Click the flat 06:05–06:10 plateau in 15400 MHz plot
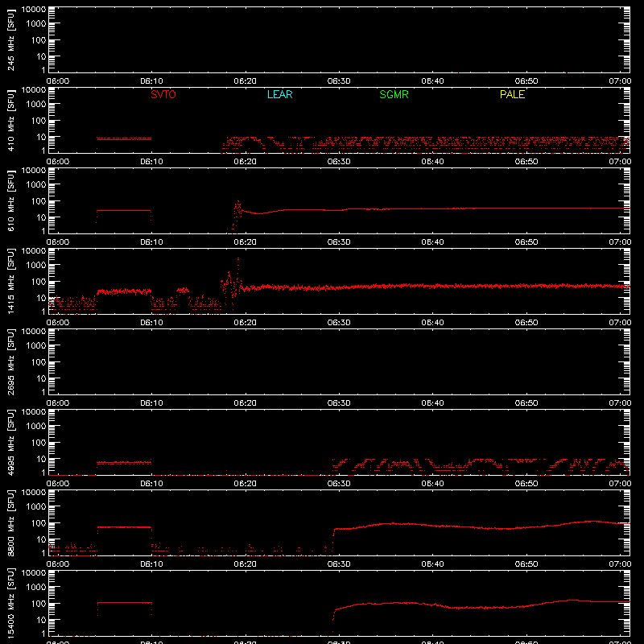 point(125,602)
